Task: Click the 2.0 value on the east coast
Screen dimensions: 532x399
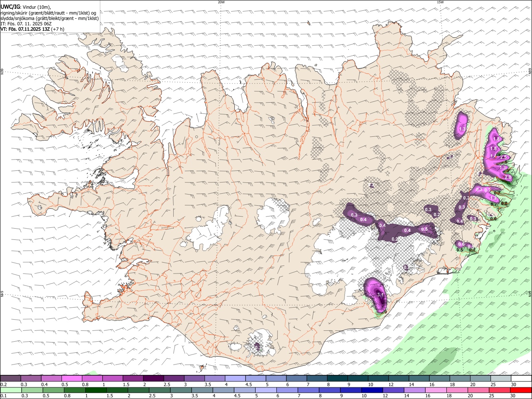Action: (x=507, y=177)
